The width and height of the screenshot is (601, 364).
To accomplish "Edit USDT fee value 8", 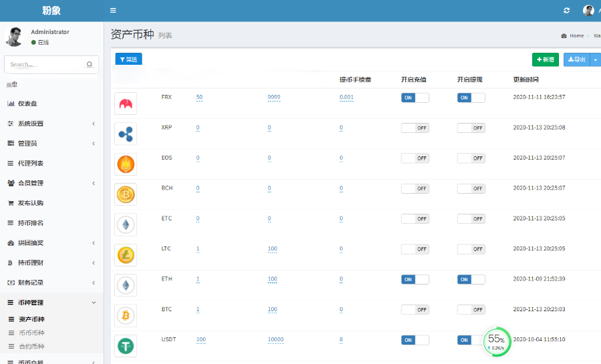I will [x=341, y=339].
